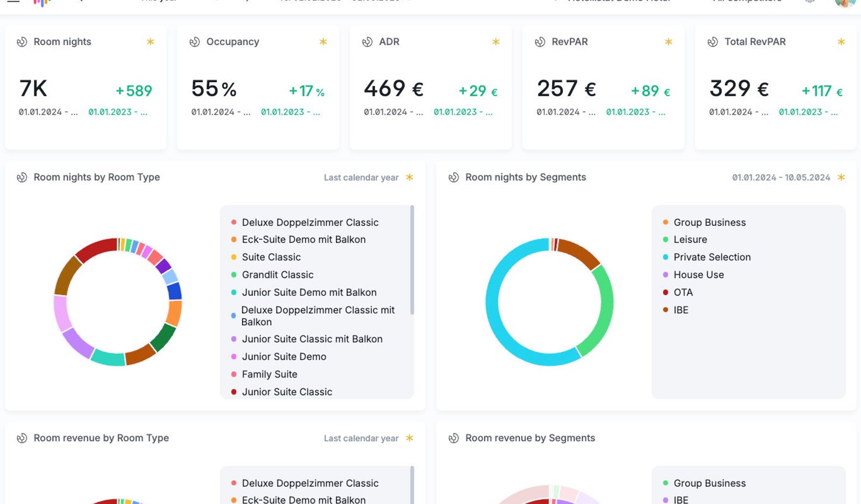Toggle the star on the Occupancy card
This screenshot has width=861, height=504.
[323, 41]
